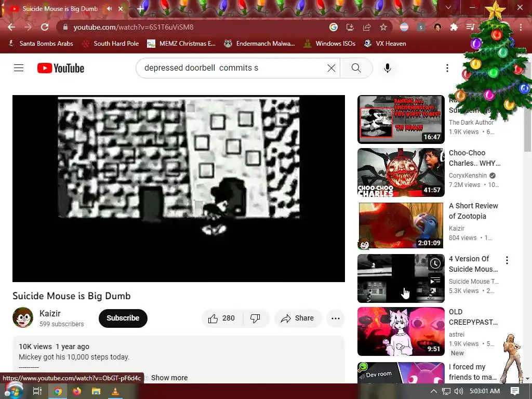The image size is (532, 399).
Task: Add 4 Version video to Watch later
Action: (x=435, y=263)
